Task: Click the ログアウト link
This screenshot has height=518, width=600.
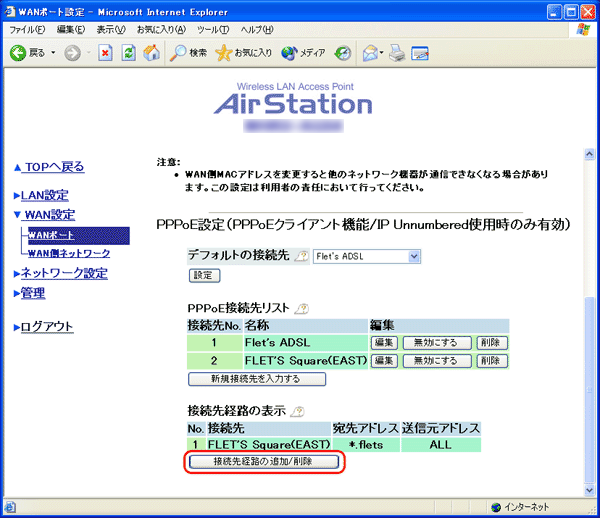Action: coord(47,327)
